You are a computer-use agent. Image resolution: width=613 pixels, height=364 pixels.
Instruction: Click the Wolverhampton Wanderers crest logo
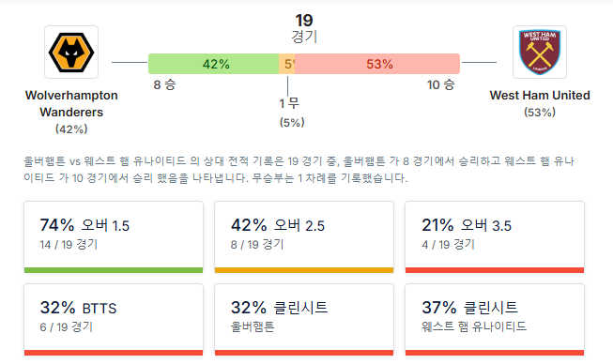point(71,53)
